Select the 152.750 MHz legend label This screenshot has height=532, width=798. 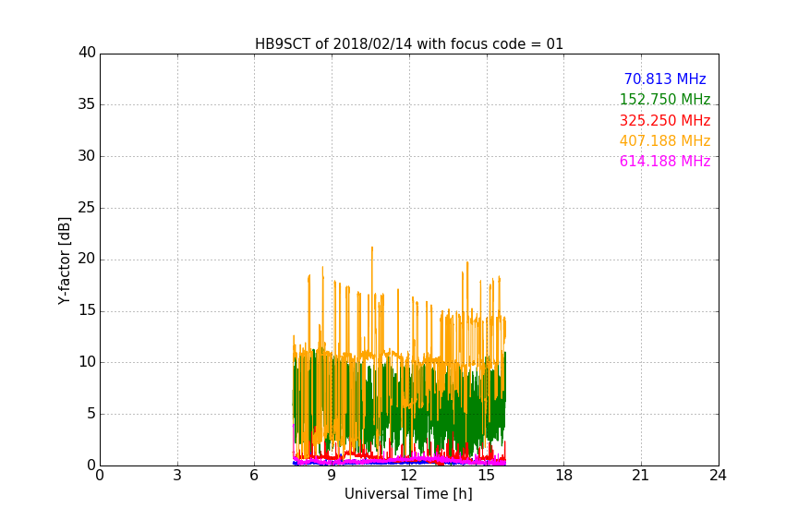(x=665, y=99)
